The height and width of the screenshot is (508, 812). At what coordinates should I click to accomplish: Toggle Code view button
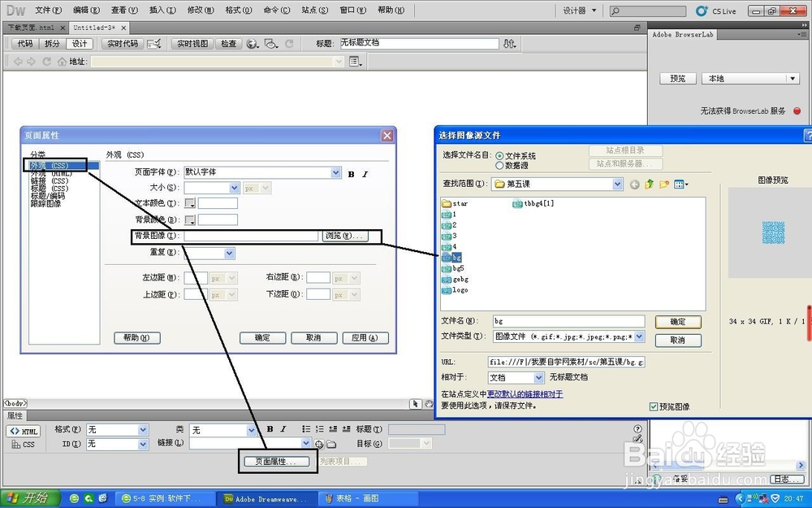(x=25, y=44)
